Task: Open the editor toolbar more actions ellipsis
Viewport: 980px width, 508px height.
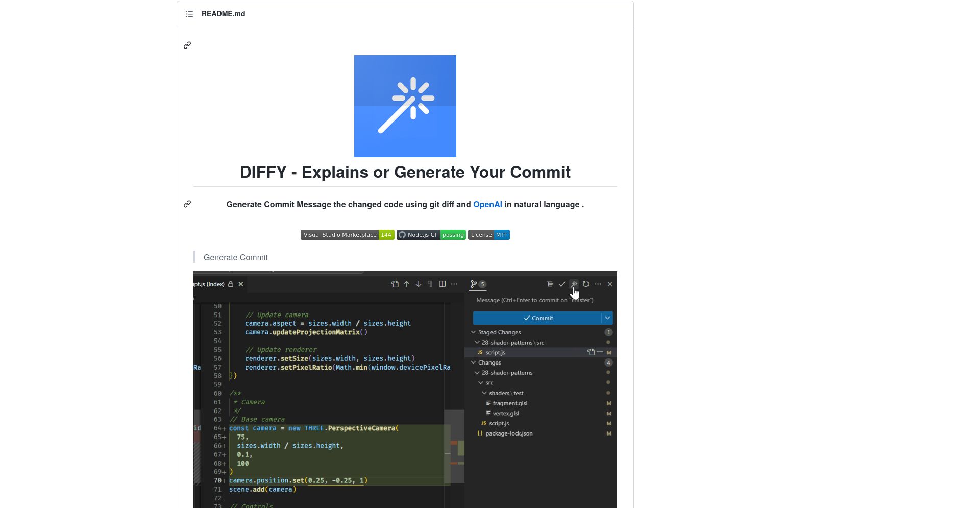Action: pos(454,284)
